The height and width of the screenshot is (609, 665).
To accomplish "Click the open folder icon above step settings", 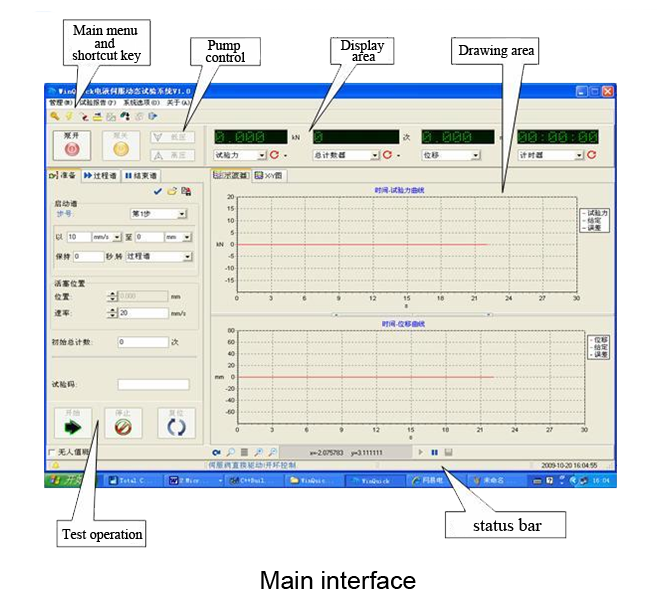I will [x=171, y=190].
